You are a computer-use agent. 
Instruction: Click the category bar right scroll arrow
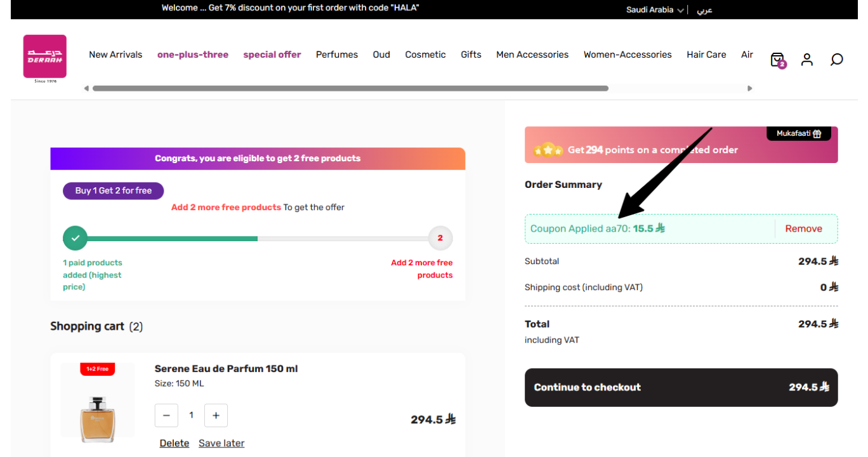749,89
